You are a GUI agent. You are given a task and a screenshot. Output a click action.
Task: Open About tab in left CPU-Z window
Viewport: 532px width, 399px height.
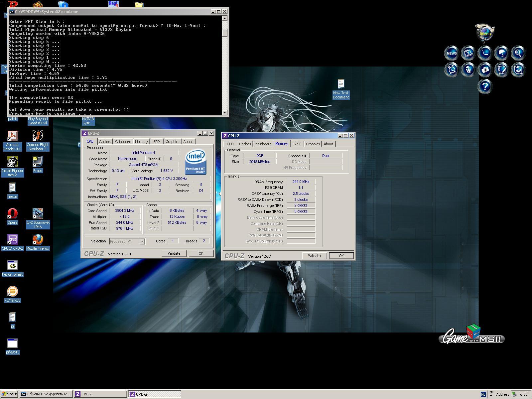pyautogui.click(x=188, y=142)
